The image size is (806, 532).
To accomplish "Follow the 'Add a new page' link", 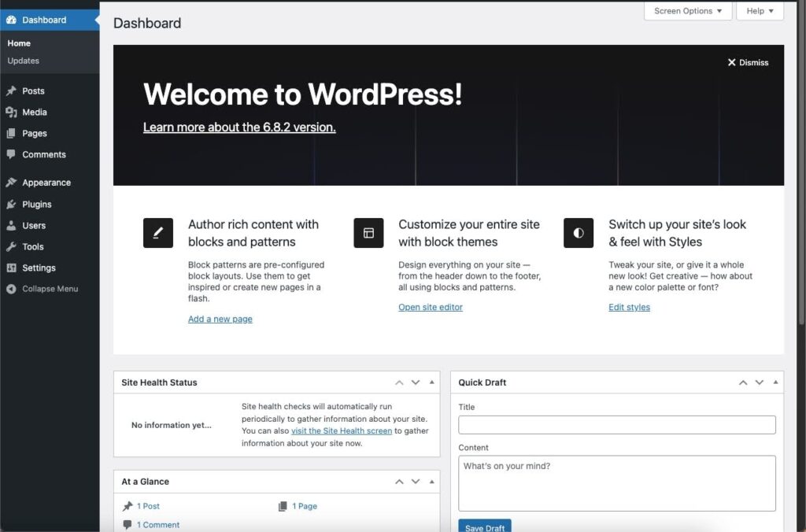I will coord(220,319).
